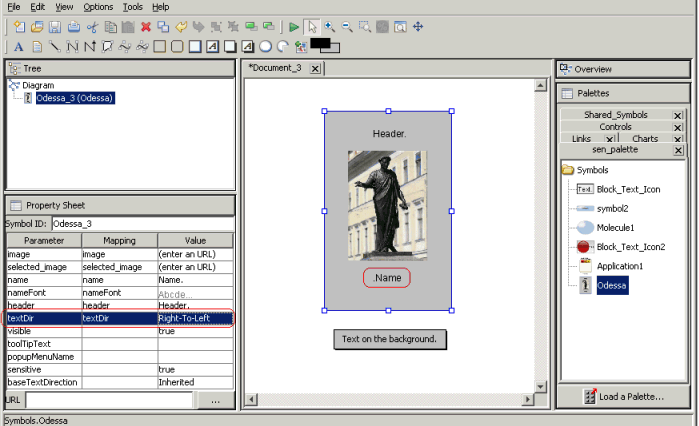Click the URL browse '...' button

(215, 400)
